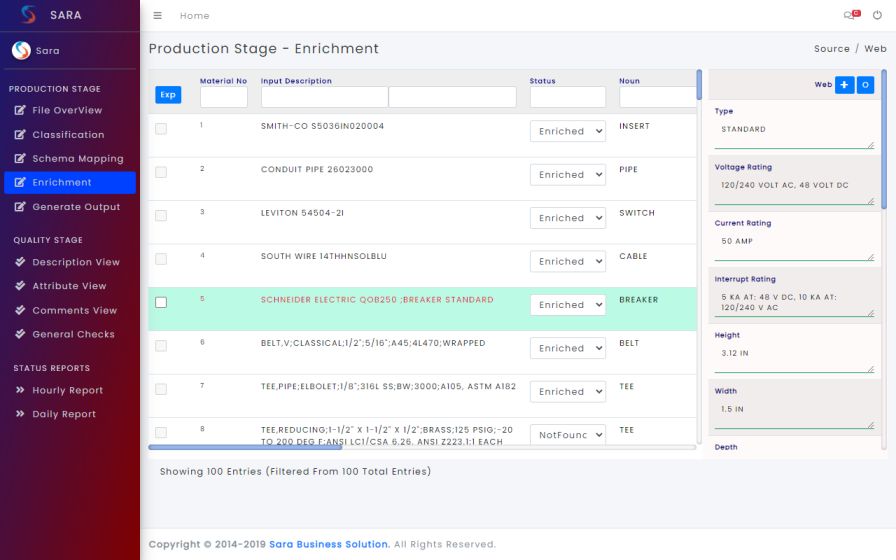This screenshot has width=896, height=560.
Task: Click the General Checks check icon
Action: [20, 334]
